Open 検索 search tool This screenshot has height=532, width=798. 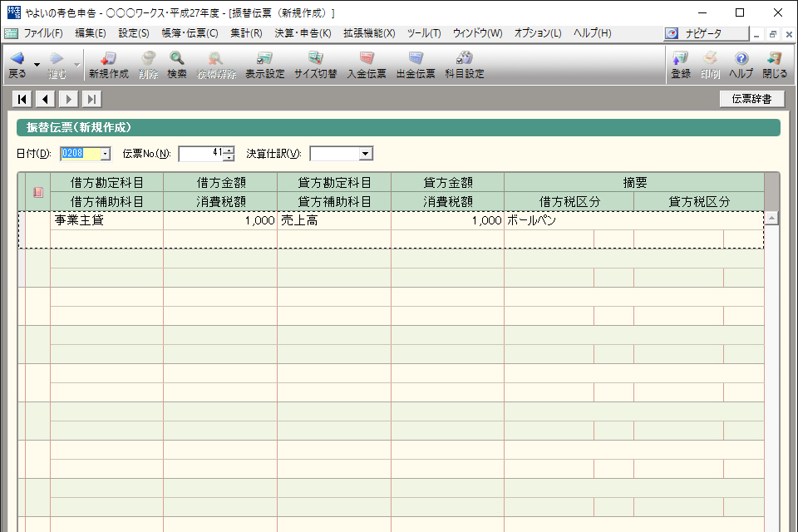pyautogui.click(x=176, y=65)
